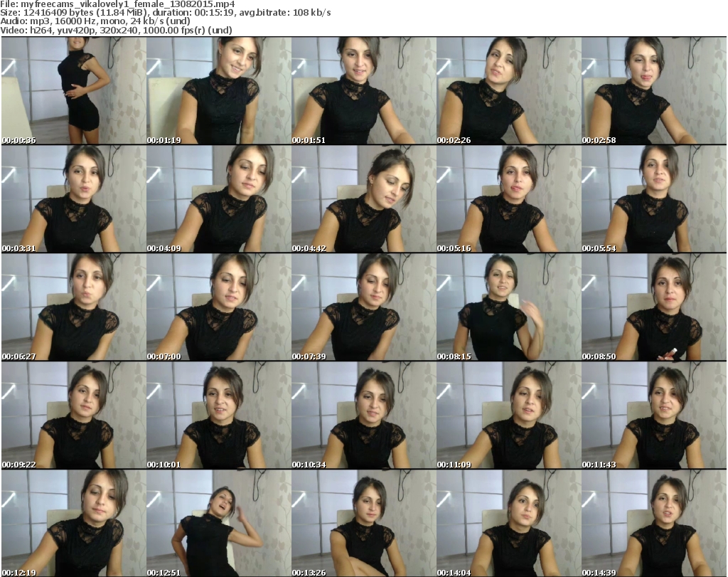This screenshot has height=577, width=728.
Task: Pick the 00:02:26 video frame
Action: (x=509, y=90)
